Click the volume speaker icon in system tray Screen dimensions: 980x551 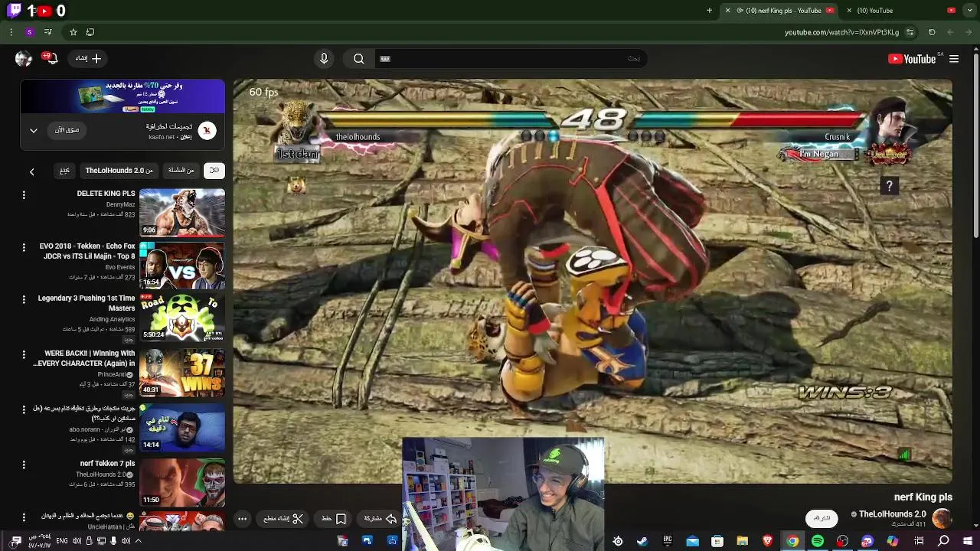click(x=77, y=541)
